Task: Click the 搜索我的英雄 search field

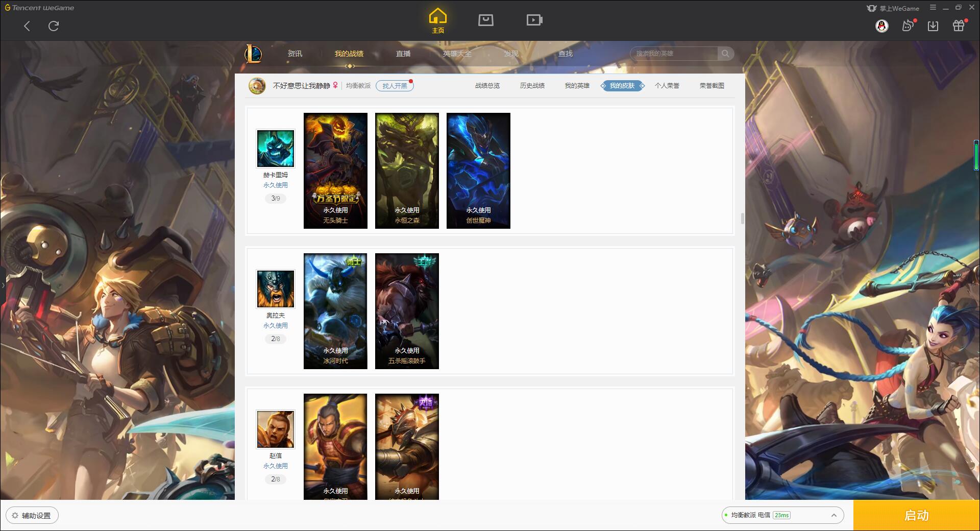Action: pos(675,54)
